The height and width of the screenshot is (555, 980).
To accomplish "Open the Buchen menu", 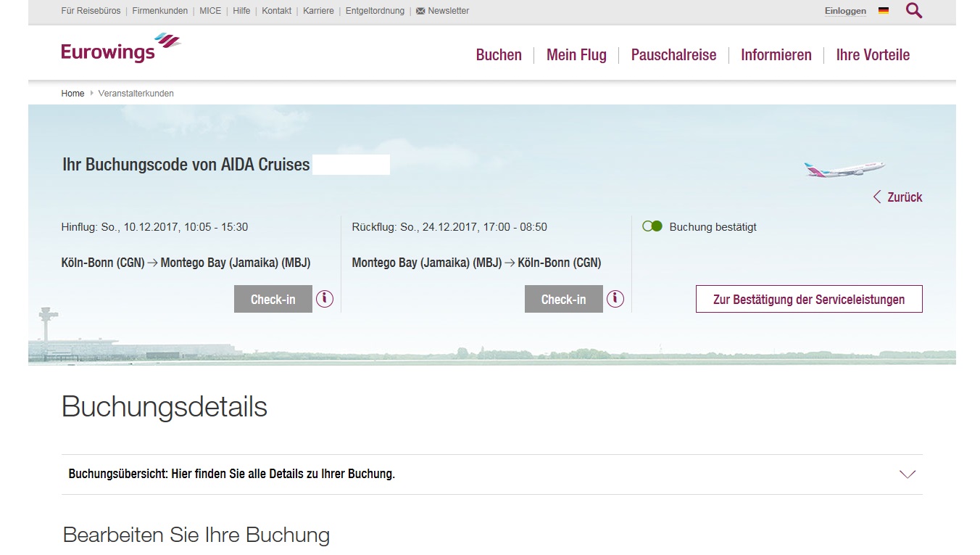I will tap(499, 55).
